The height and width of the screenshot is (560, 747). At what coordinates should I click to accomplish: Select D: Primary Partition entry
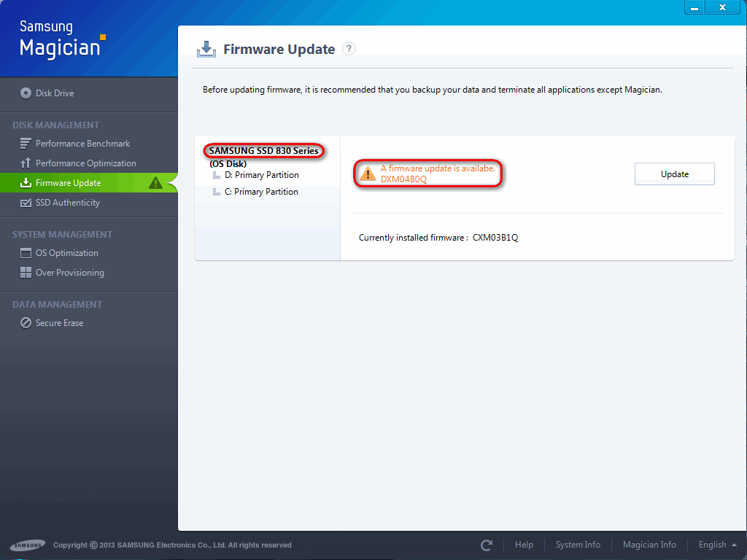coord(262,175)
